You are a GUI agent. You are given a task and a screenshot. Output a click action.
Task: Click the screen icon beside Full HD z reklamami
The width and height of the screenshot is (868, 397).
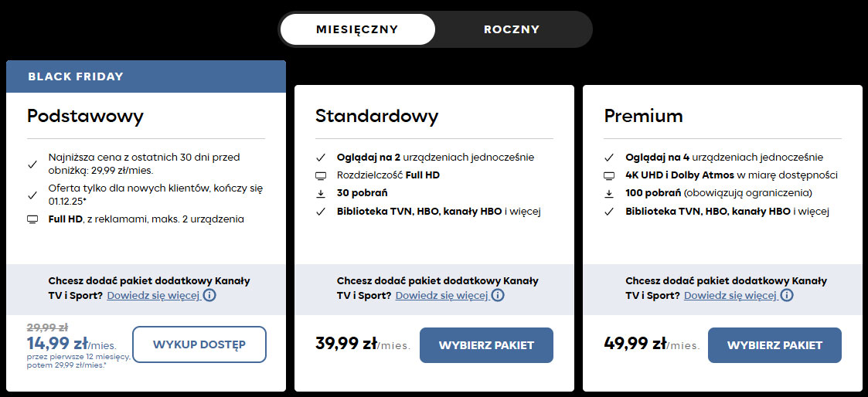pos(32,219)
